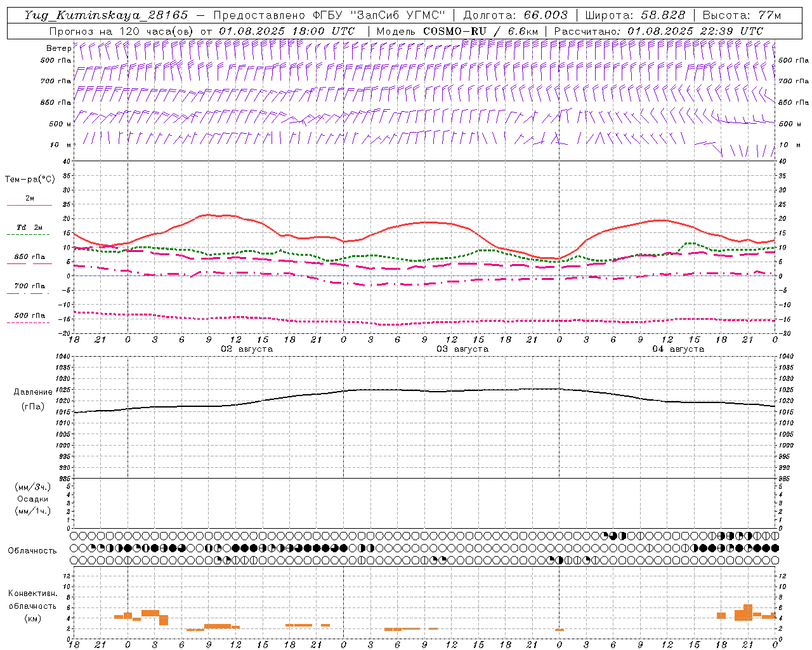Click the (мм/3ч.) precipitation unit label

pyautogui.click(x=33, y=487)
